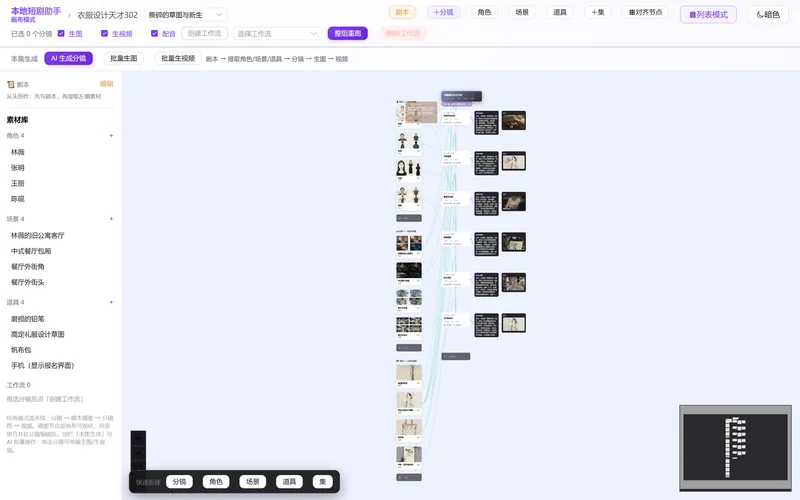Image resolution: width=800 pixels, height=500 pixels.
Task: Select the first dark prompt text node
Action: 487,122
